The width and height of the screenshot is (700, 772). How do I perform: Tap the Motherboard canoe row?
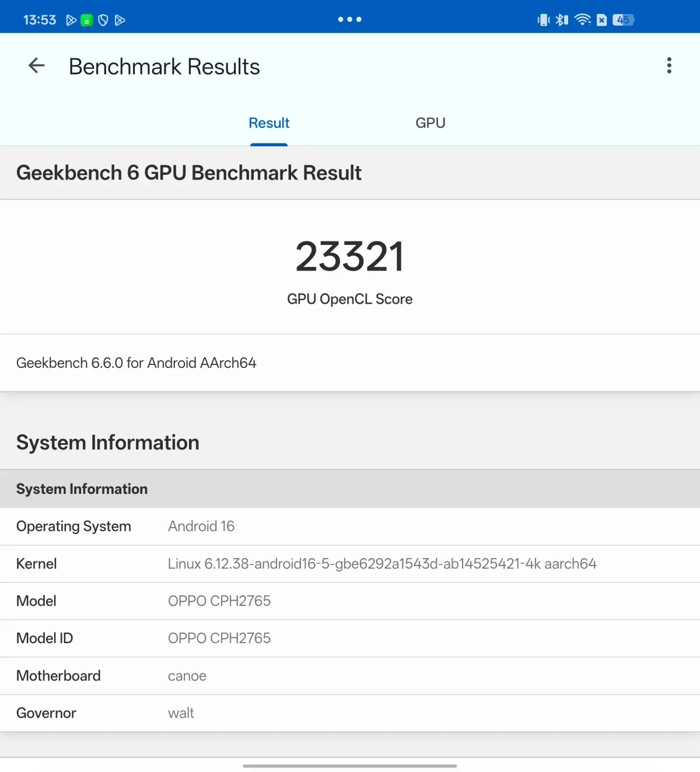350,676
